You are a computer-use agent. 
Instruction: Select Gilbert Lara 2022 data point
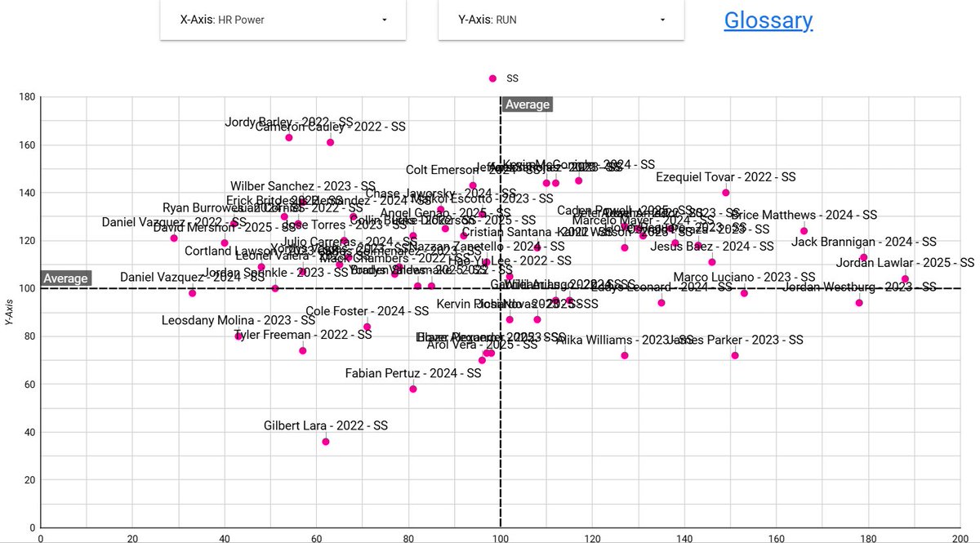coord(326,442)
